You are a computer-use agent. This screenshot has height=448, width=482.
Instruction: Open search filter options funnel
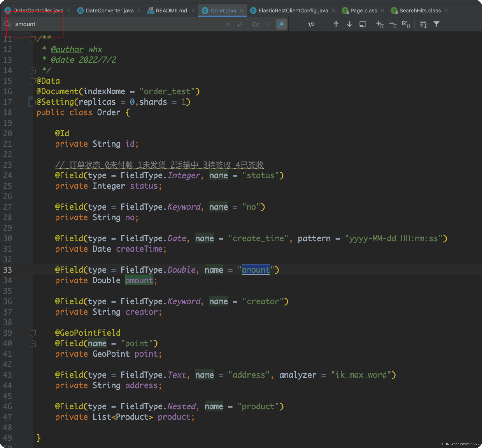coord(436,24)
